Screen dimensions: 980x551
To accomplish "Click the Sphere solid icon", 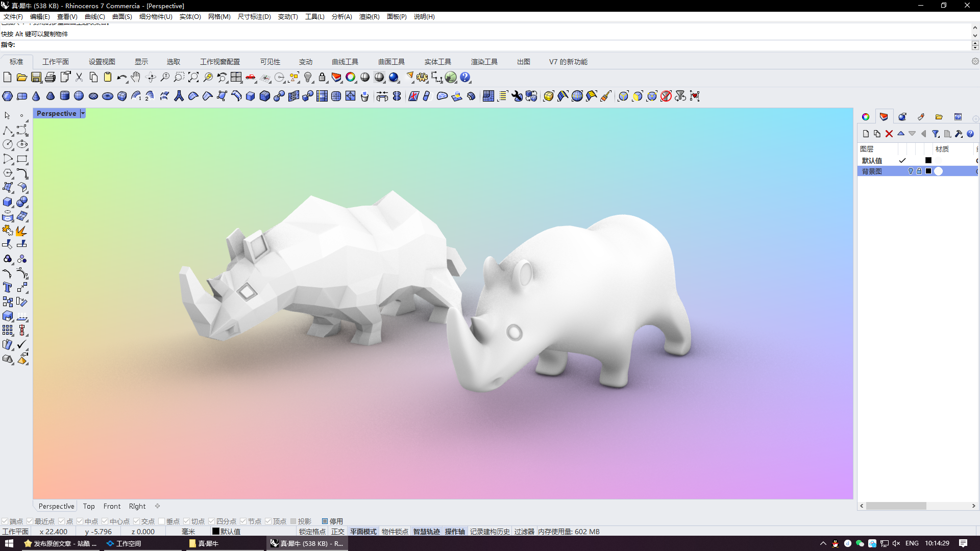I will point(79,96).
